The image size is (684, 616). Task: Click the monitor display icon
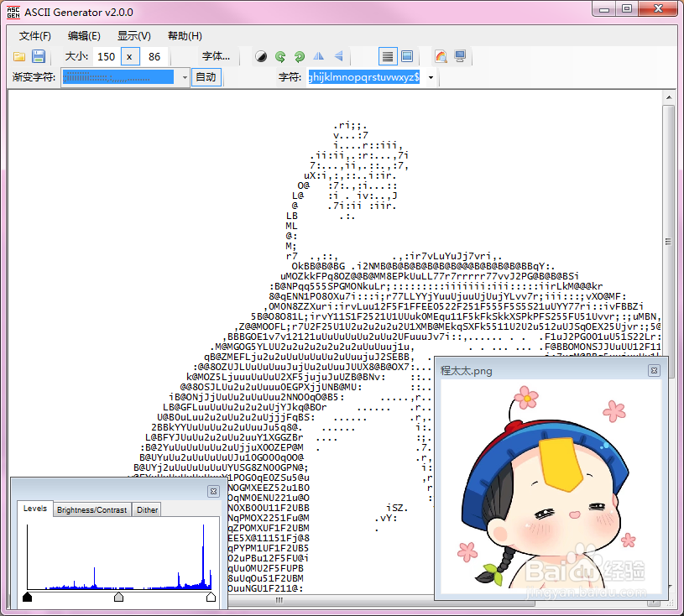tap(460, 57)
